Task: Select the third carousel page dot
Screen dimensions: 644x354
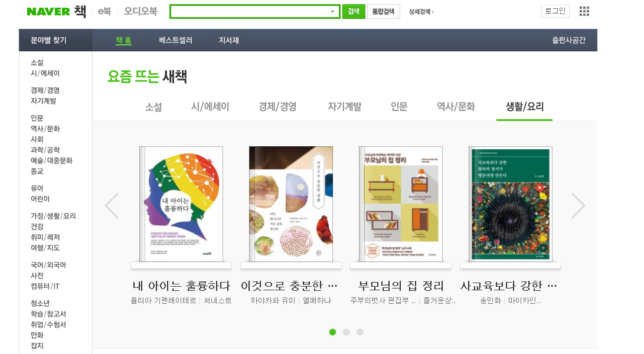Action: click(360, 332)
